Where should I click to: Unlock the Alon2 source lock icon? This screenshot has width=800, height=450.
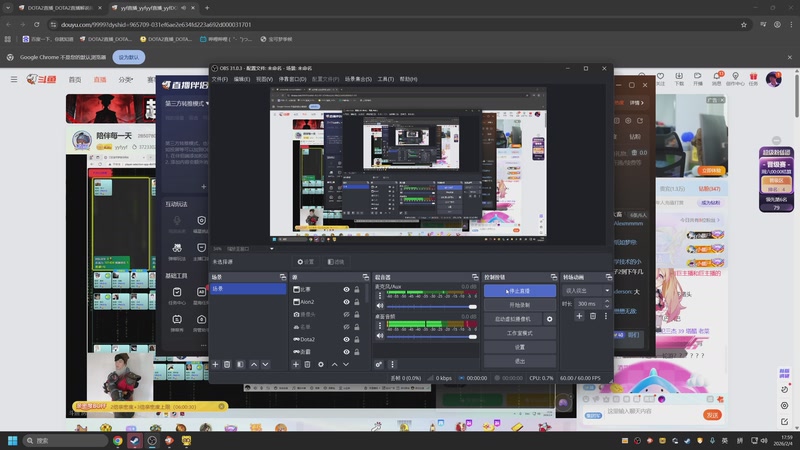click(x=357, y=302)
